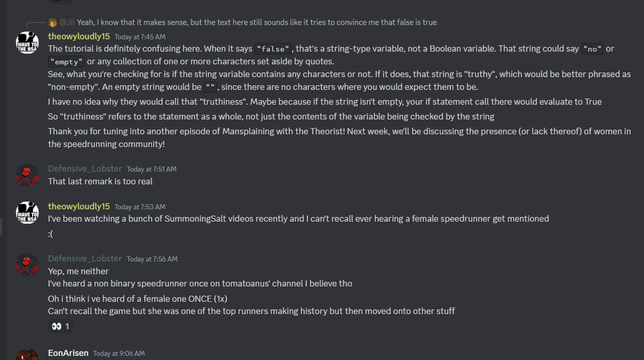This screenshot has height=360, width=644.
Task: Toggle the eyes emoji reaction
Action: tap(61, 326)
